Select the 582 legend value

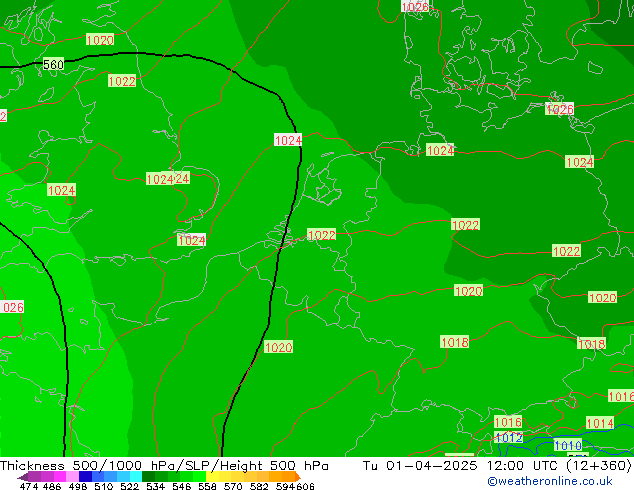(259, 486)
